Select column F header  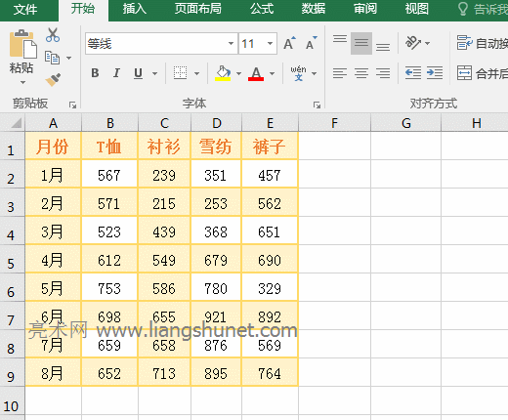334,123
